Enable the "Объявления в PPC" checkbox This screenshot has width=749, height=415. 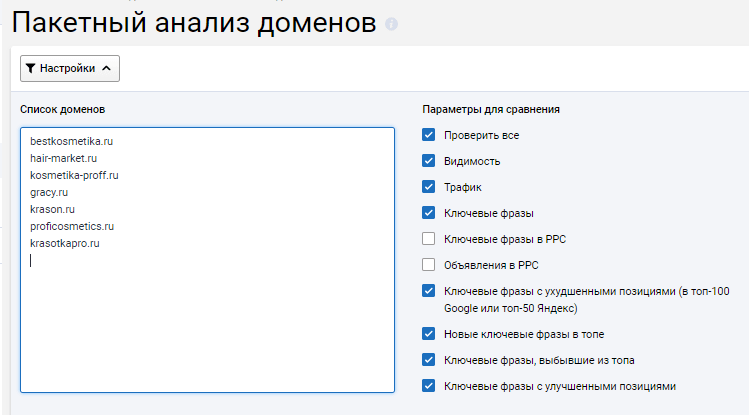tap(429, 265)
